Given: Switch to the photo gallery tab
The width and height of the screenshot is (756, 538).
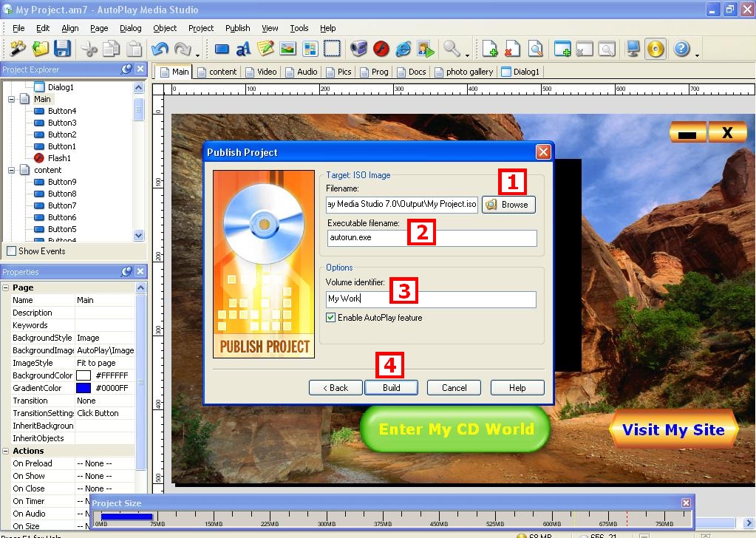Looking at the screenshot, I should (x=463, y=72).
